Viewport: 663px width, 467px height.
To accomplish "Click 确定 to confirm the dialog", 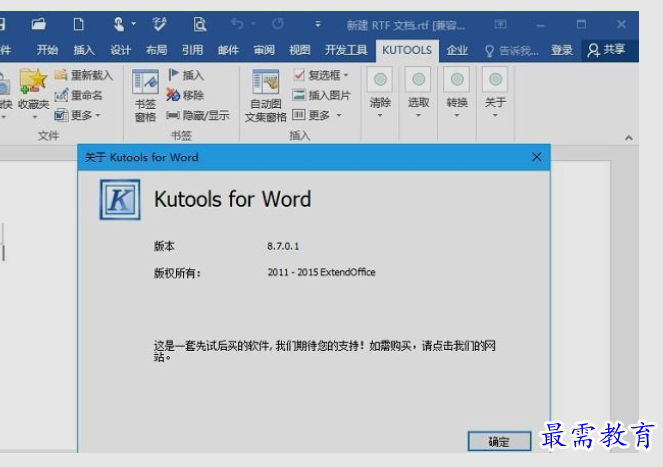I will tap(499, 442).
